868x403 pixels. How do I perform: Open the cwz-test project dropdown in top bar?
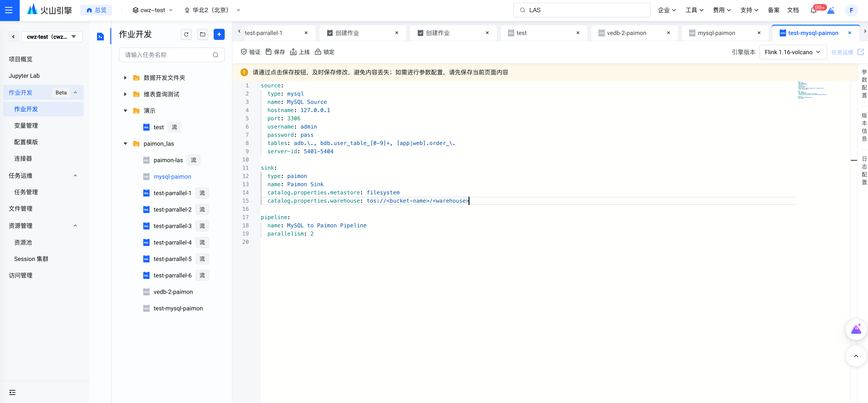[x=153, y=10]
